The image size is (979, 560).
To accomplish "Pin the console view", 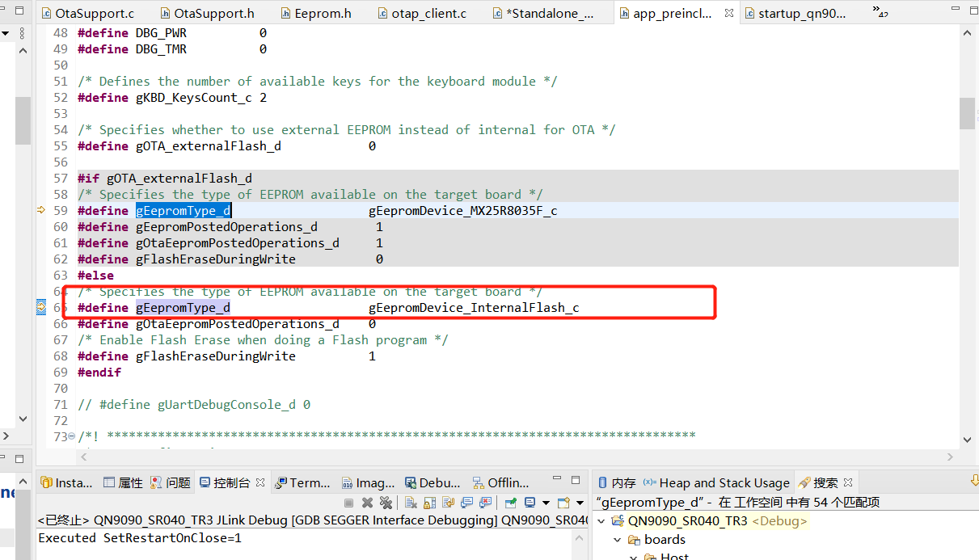I will (509, 503).
